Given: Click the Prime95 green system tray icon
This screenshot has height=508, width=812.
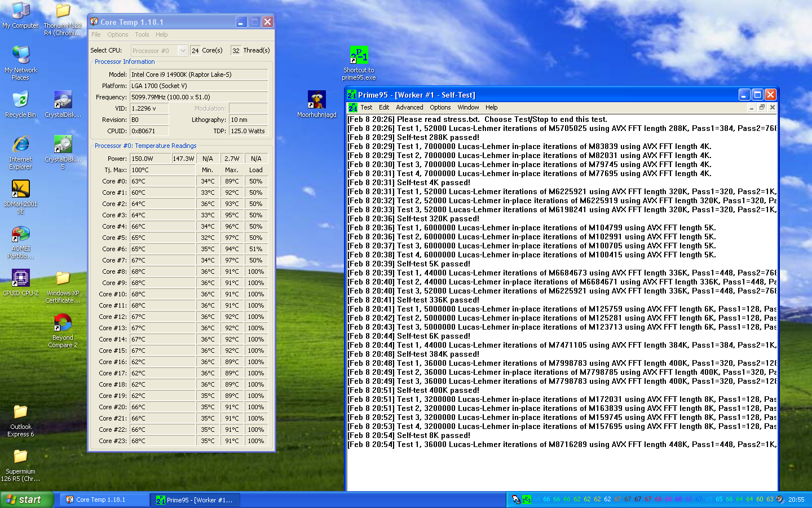Looking at the screenshot, I should coord(526,500).
